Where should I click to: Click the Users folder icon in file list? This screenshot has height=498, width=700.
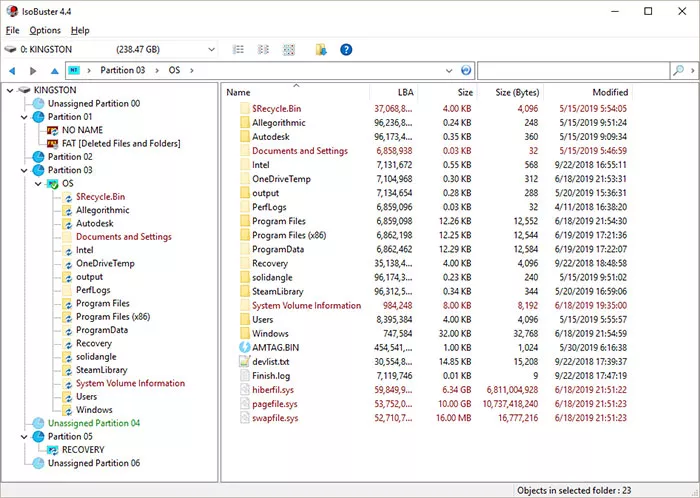245,320
